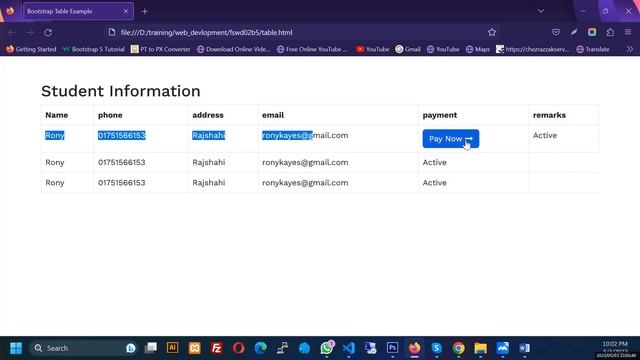
Task: Click Active in the remarks column
Action: pyautogui.click(x=545, y=136)
